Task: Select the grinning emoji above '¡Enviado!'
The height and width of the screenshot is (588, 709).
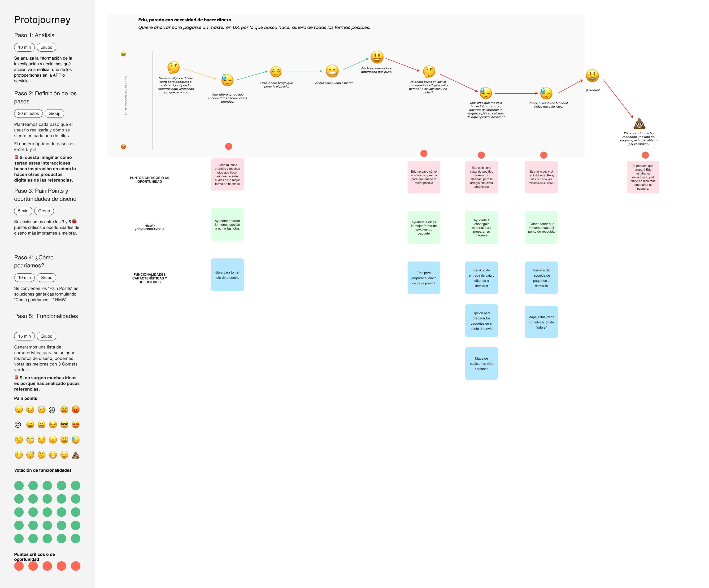Action: tap(592, 76)
